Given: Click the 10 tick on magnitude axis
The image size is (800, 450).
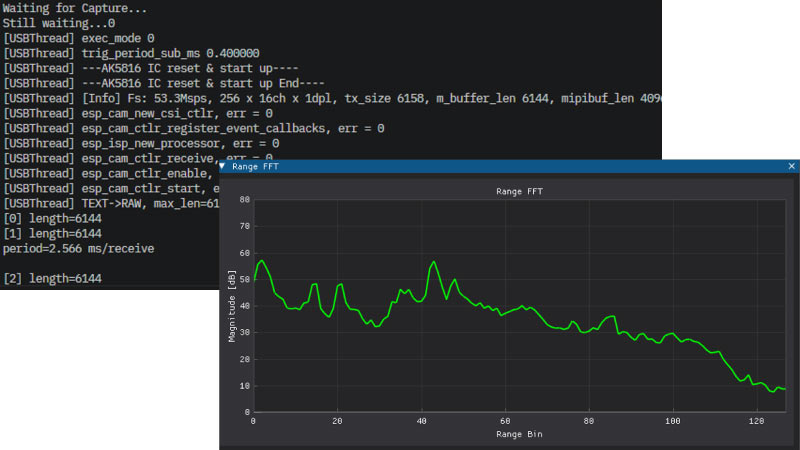Looking at the screenshot, I should click(x=245, y=386).
